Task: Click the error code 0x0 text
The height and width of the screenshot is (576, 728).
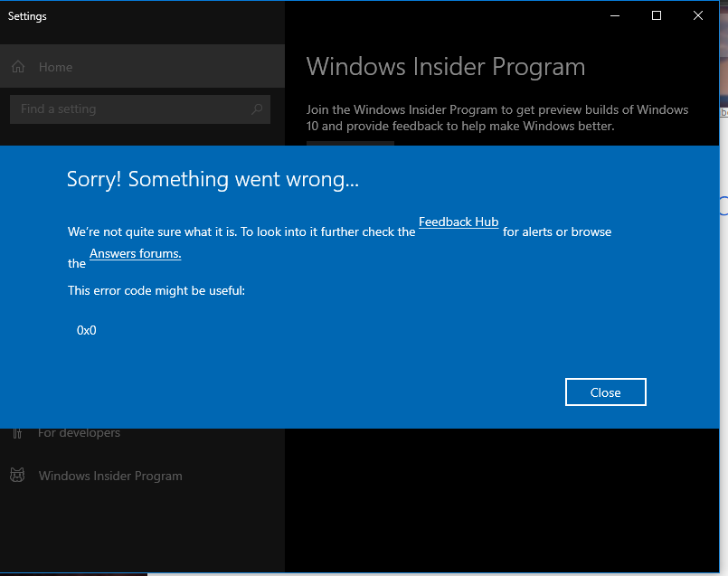Action: (86, 329)
